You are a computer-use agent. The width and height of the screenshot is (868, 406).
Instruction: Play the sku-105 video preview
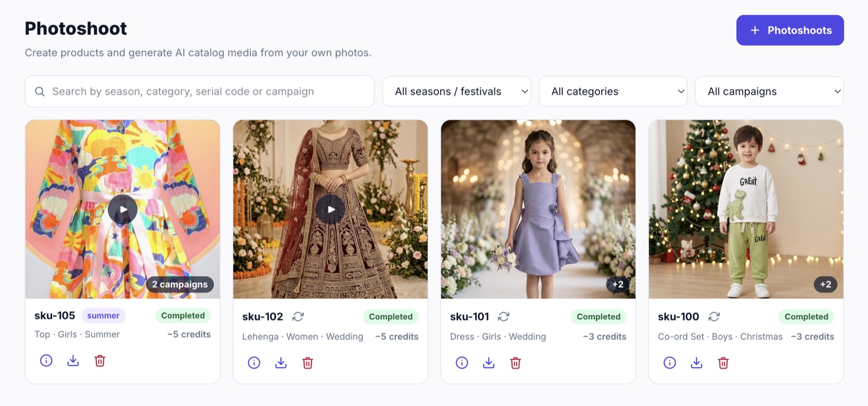click(123, 209)
